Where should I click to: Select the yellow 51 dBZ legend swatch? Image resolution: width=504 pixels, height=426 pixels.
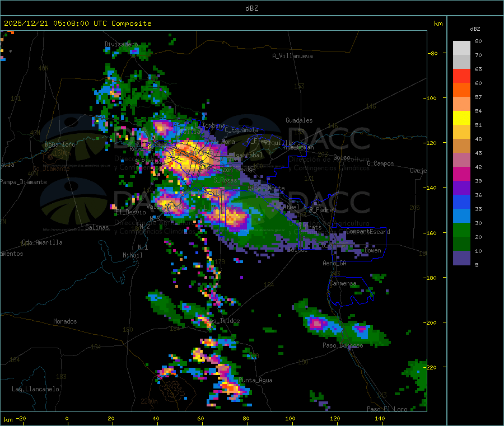(x=461, y=118)
